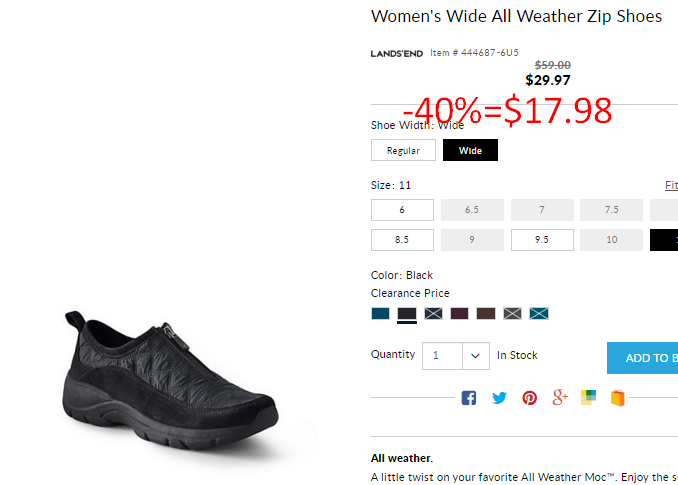The height and width of the screenshot is (485, 678).
Task: Pick the plum purple color swatch
Action: [x=460, y=313]
